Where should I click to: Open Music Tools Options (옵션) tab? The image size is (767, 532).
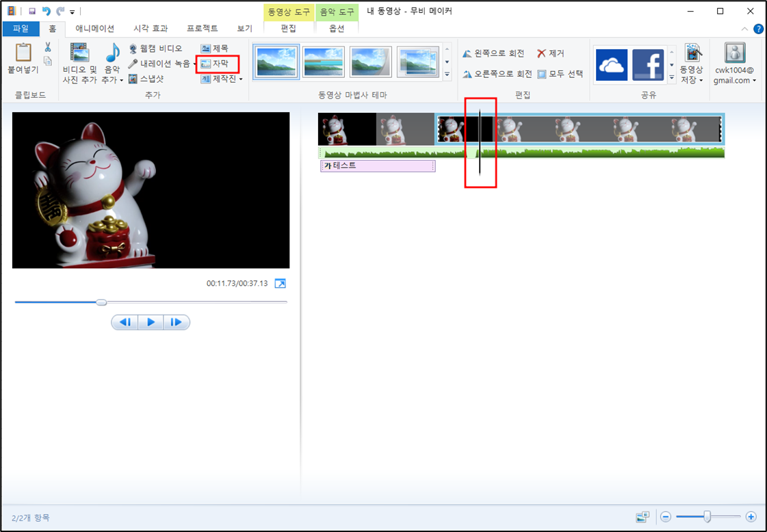click(337, 28)
